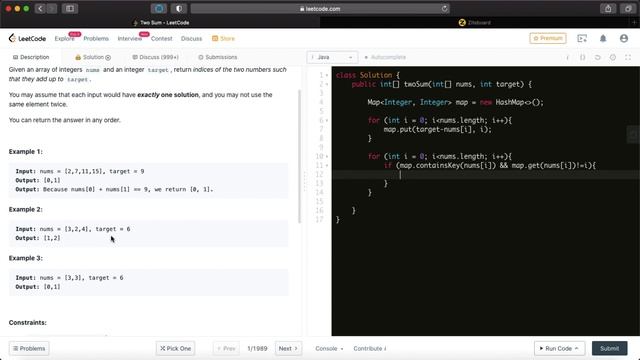Reset code to default icon
The width and height of the screenshot is (640, 360).
(598, 58)
